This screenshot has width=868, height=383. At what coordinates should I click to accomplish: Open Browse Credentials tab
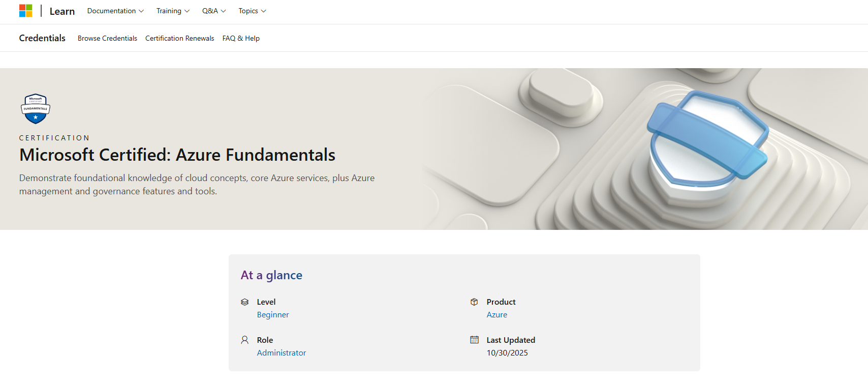coord(107,38)
